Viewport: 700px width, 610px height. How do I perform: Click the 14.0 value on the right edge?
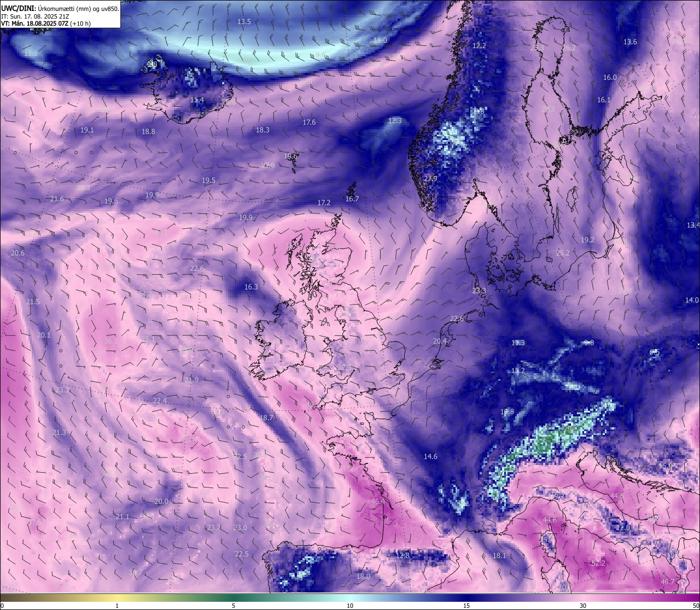692,300
